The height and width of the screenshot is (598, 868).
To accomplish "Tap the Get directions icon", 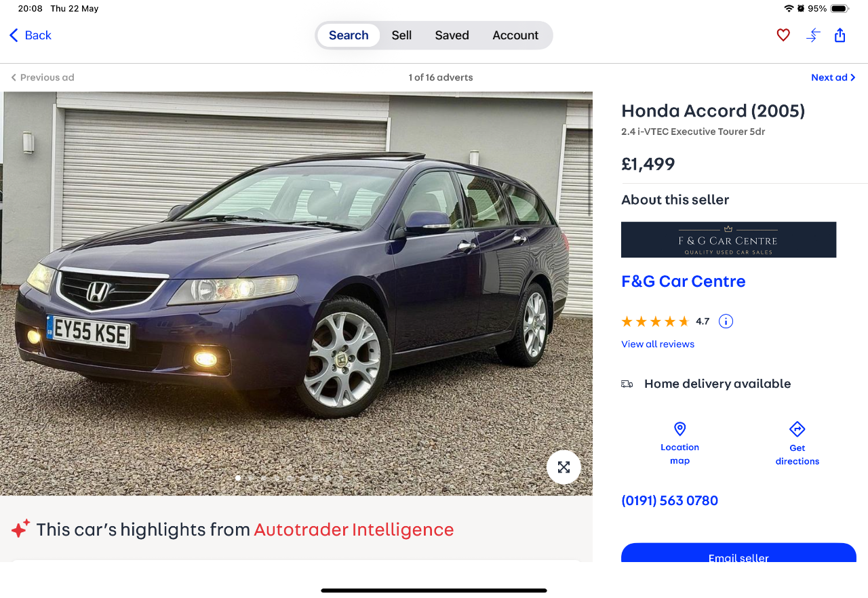I will [x=797, y=429].
